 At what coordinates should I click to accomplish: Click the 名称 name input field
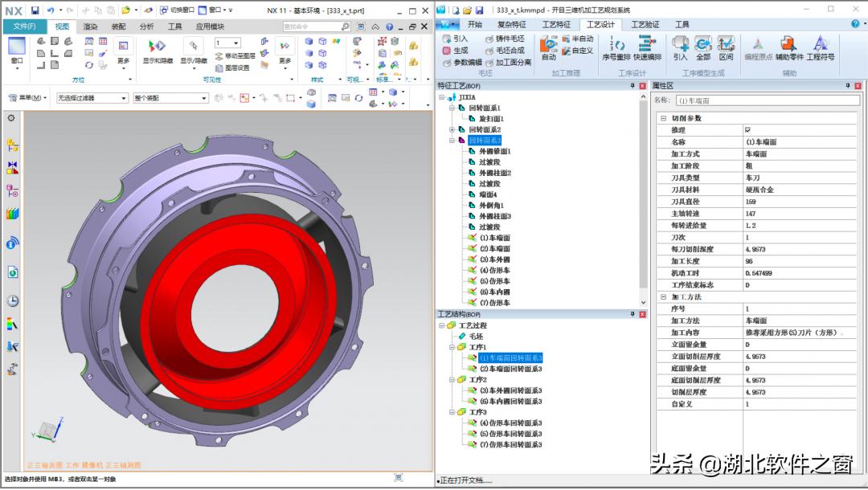(x=768, y=100)
